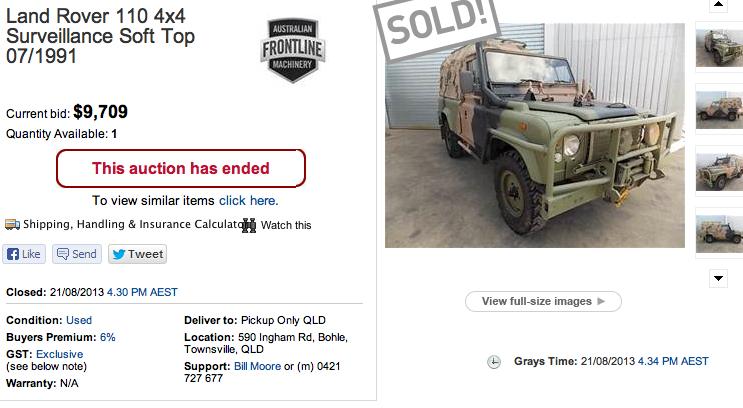This screenshot has height=408, width=743.
Task: Click the Facebook Like button
Action: tap(24, 254)
